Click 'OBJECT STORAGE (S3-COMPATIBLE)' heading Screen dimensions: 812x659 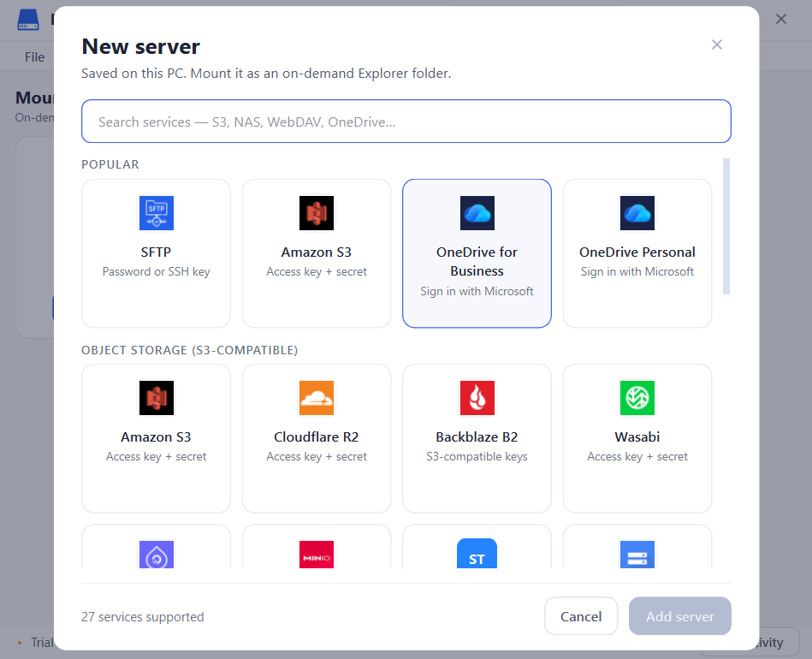tap(190, 350)
